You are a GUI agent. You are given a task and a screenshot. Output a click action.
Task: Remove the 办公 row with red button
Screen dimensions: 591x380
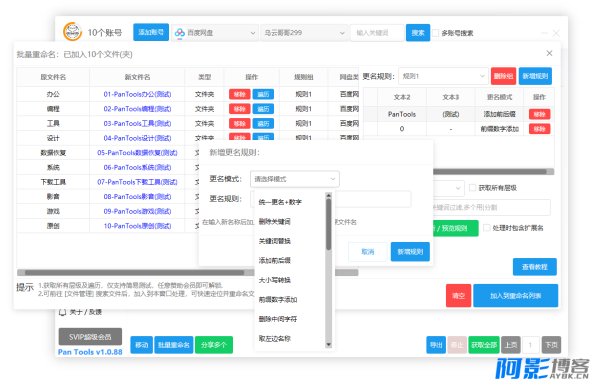pos(240,94)
